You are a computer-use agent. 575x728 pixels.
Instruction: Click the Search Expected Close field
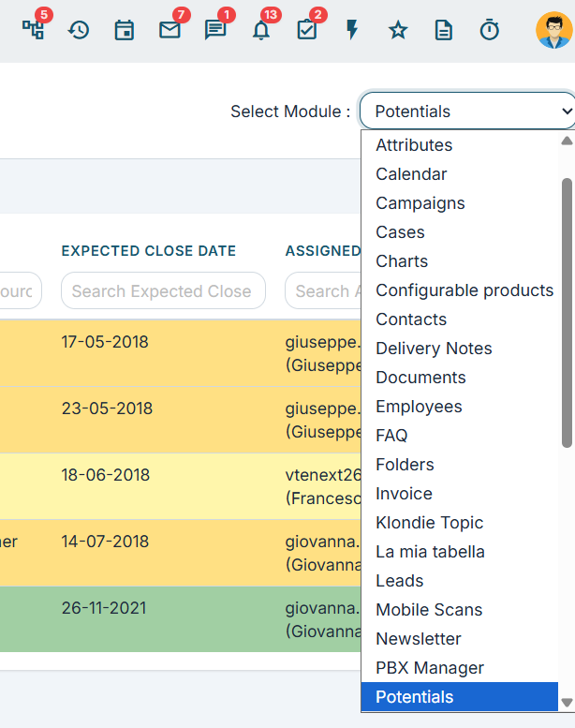[163, 291]
